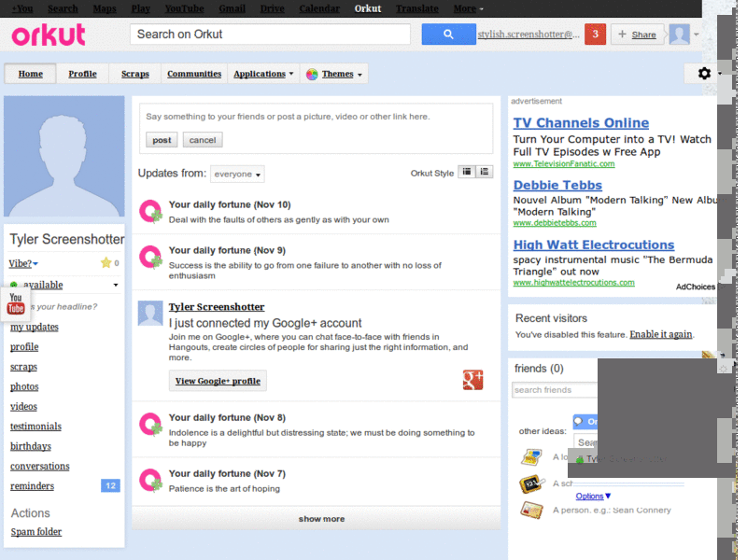Click the account avatar icon in header
The width and height of the screenshot is (747, 560).
click(x=679, y=35)
